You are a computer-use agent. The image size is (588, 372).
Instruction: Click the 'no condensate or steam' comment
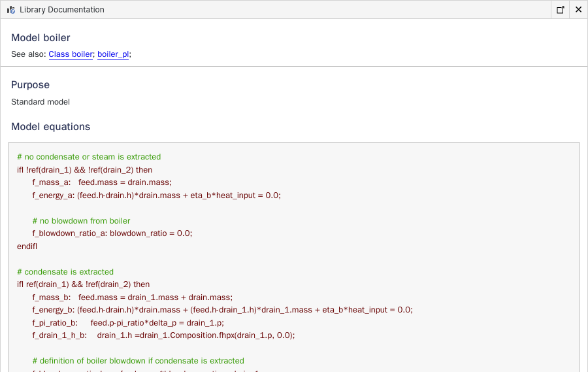pos(89,157)
